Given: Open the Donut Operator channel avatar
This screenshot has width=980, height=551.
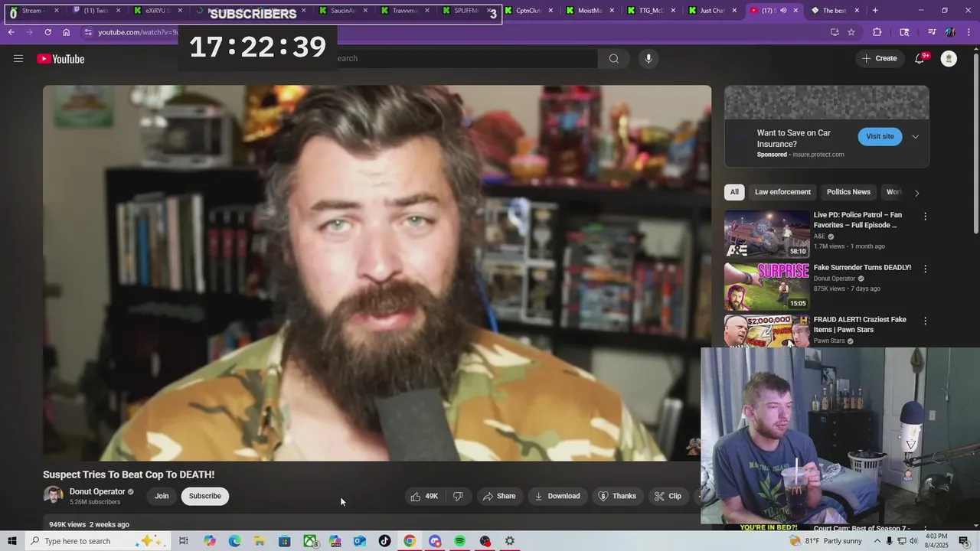Looking at the screenshot, I should (54, 496).
